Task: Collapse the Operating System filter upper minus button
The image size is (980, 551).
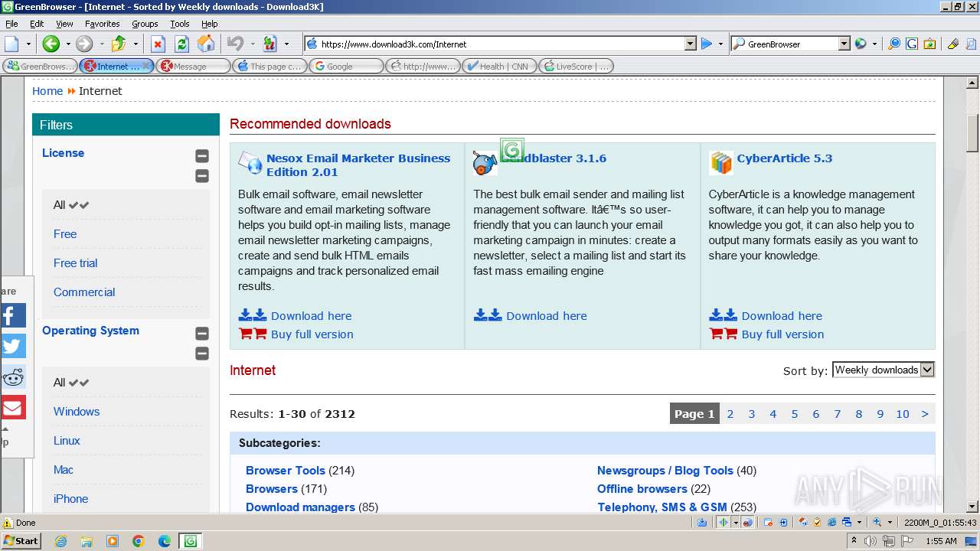Action: coord(202,334)
